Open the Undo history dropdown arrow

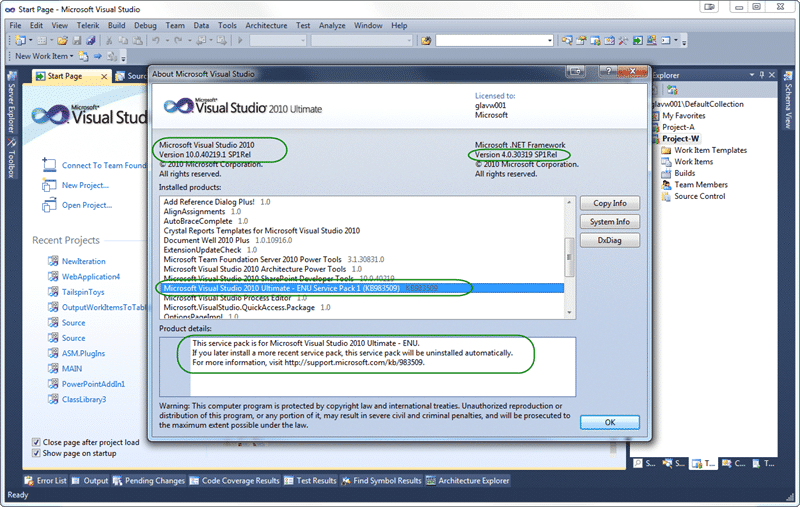pyautogui.click(x=167, y=40)
